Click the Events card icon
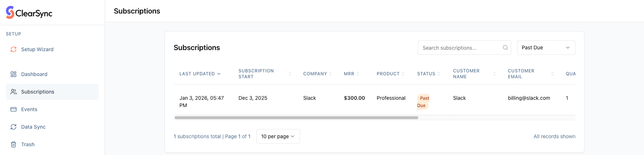Viewport: 644px width, 155px height. pyautogui.click(x=13, y=109)
